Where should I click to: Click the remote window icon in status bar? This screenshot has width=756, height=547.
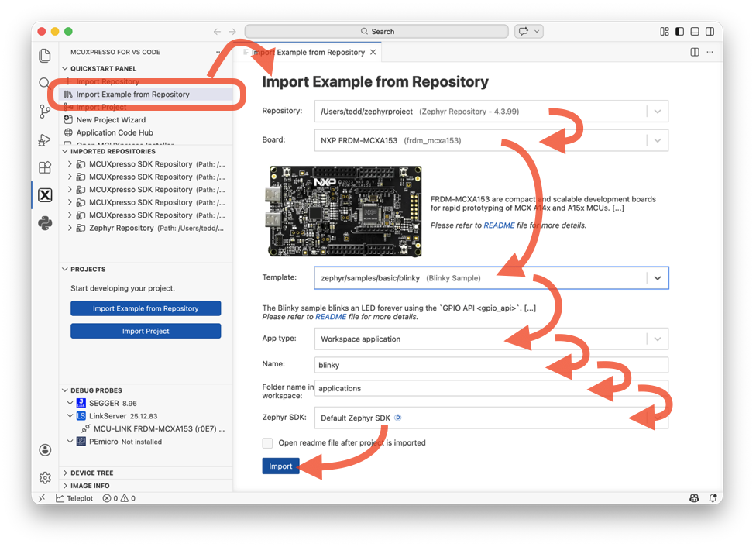(x=42, y=497)
